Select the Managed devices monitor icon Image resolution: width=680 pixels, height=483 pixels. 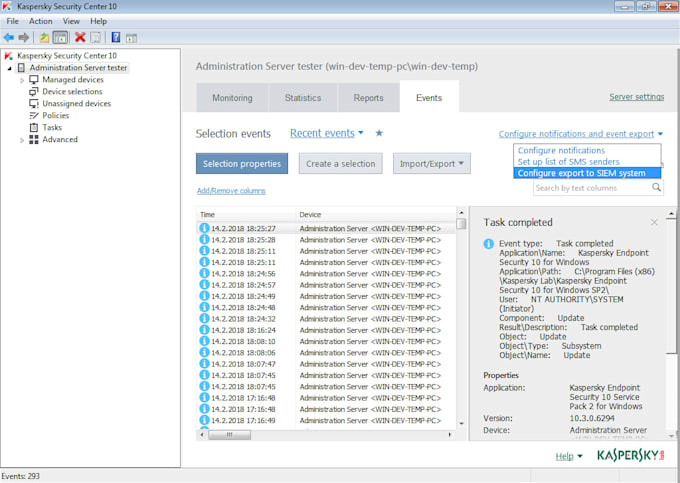pos(34,80)
